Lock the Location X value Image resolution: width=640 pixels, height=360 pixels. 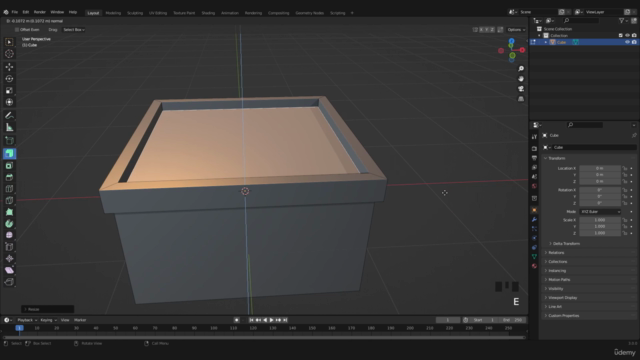point(624,168)
